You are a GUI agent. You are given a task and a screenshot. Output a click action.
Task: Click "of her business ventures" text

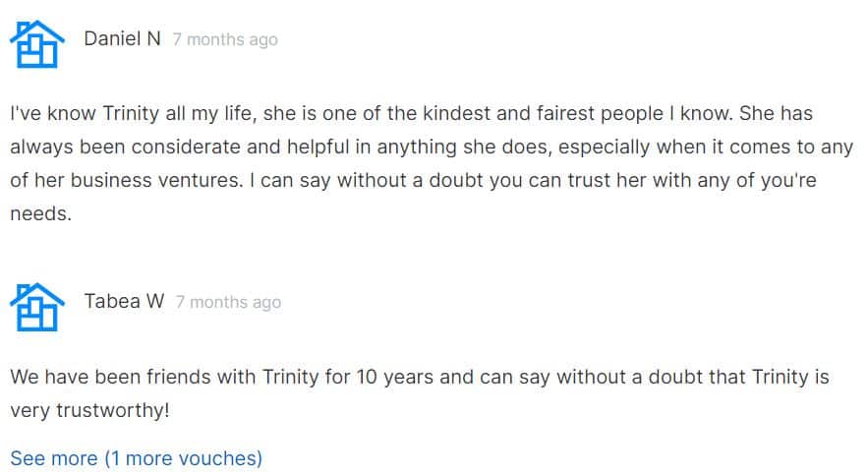(127, 180)
